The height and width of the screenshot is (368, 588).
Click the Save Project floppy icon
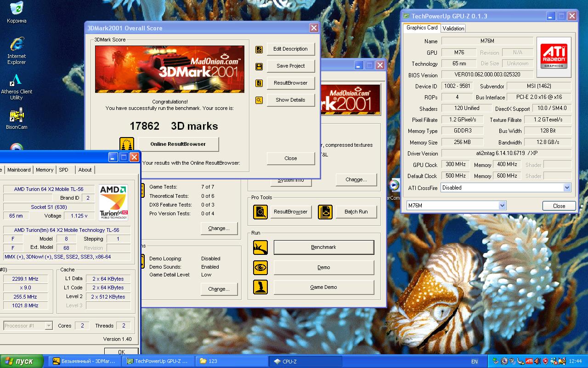pos(259,66)
